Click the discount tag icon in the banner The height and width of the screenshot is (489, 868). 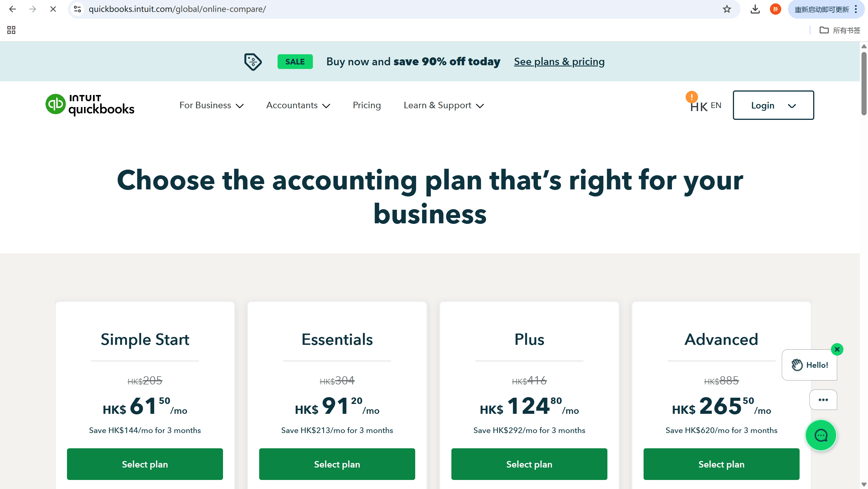(253, 61)
